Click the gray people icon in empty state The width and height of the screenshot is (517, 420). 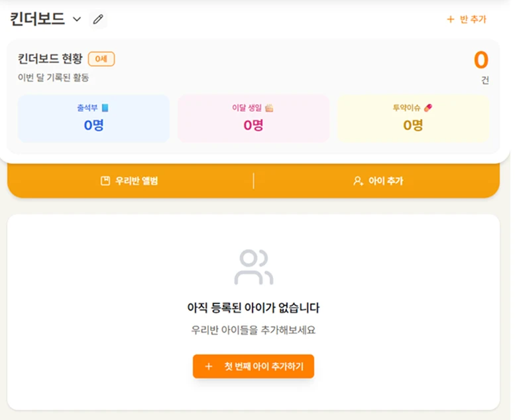(253, 267)
